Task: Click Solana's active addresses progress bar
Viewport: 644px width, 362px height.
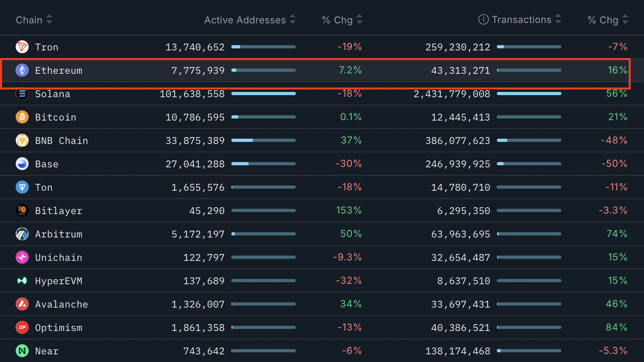Action: (263, 94)
